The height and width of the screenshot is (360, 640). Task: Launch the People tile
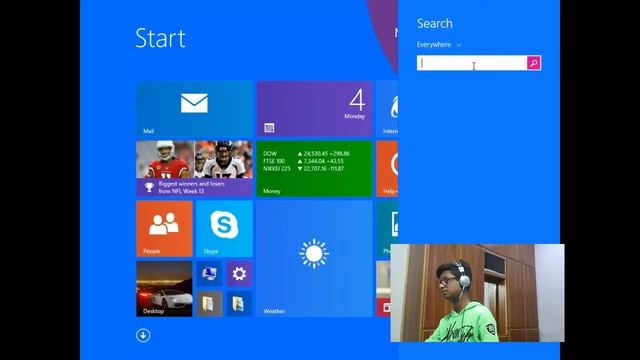pyautogui.click(x=164, y=229)
